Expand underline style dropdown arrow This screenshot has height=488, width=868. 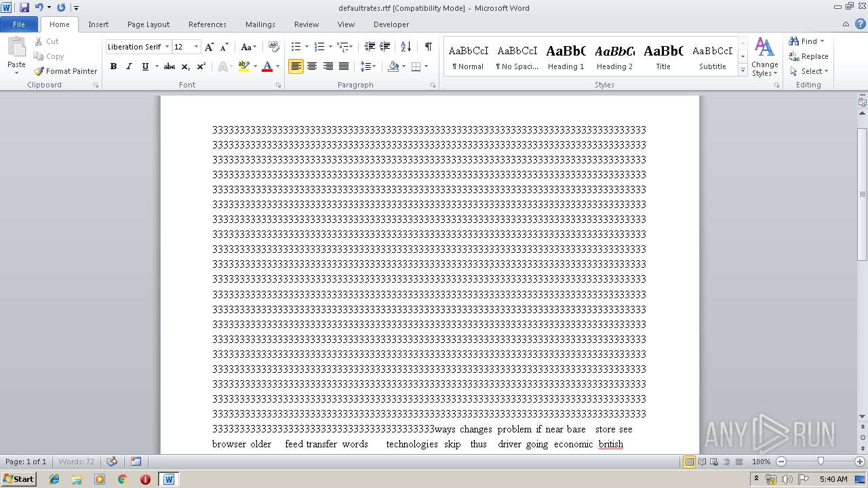pyautogui.click(x=157, y=66)
